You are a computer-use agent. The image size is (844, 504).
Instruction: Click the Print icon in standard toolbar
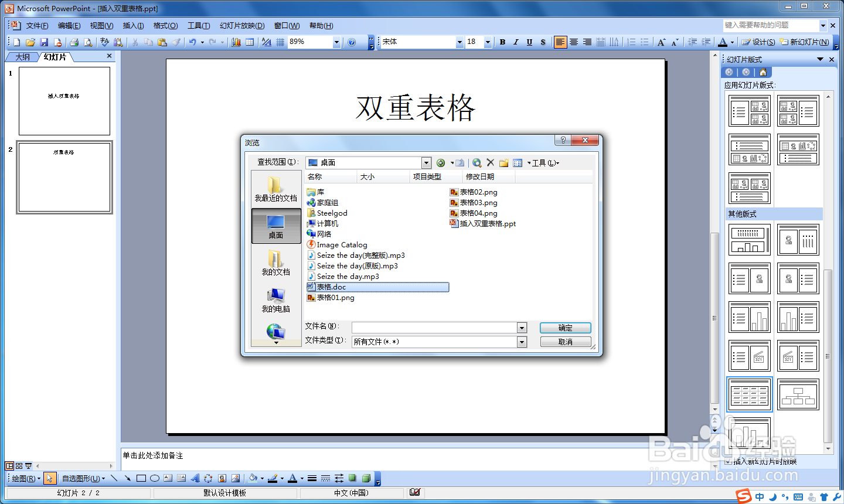tap(74, 42)
